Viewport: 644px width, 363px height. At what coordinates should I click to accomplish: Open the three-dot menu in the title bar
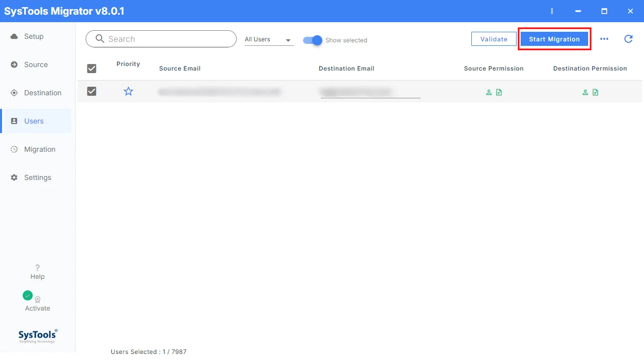tap(552, 11)
